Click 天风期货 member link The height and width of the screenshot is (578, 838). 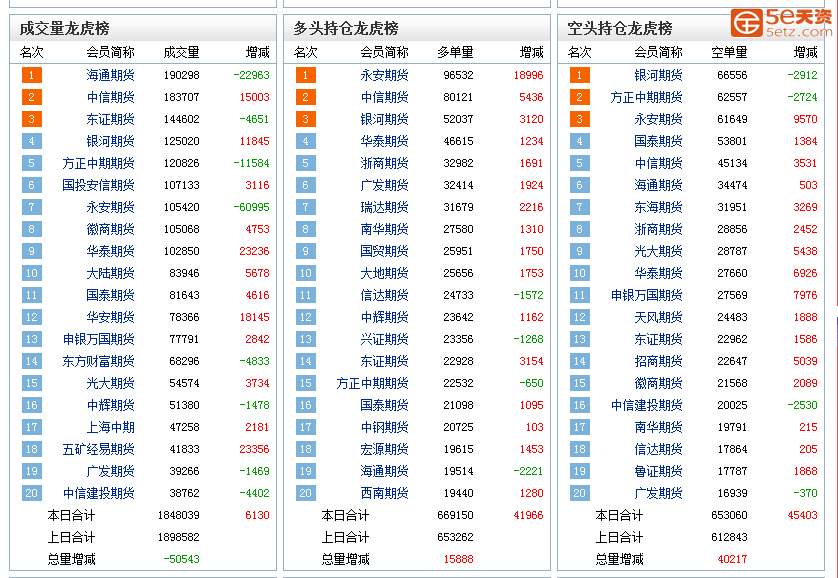pyautogui.click(x=658, y=317)
